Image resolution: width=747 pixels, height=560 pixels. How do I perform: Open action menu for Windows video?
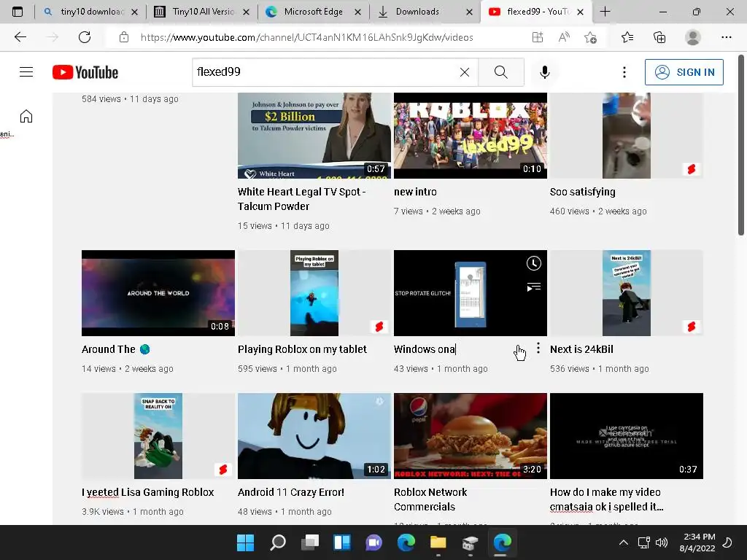[538, 348]
